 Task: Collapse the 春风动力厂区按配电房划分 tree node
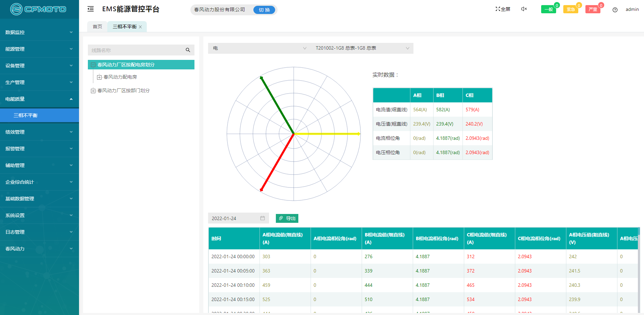click(93, 65)
